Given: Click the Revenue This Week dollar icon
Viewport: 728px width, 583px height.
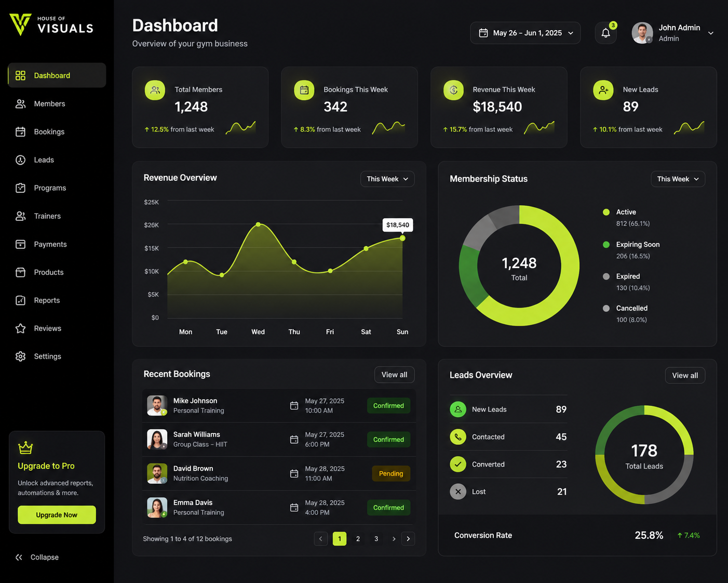Looking at the screenshot, I should click(453, 90).
